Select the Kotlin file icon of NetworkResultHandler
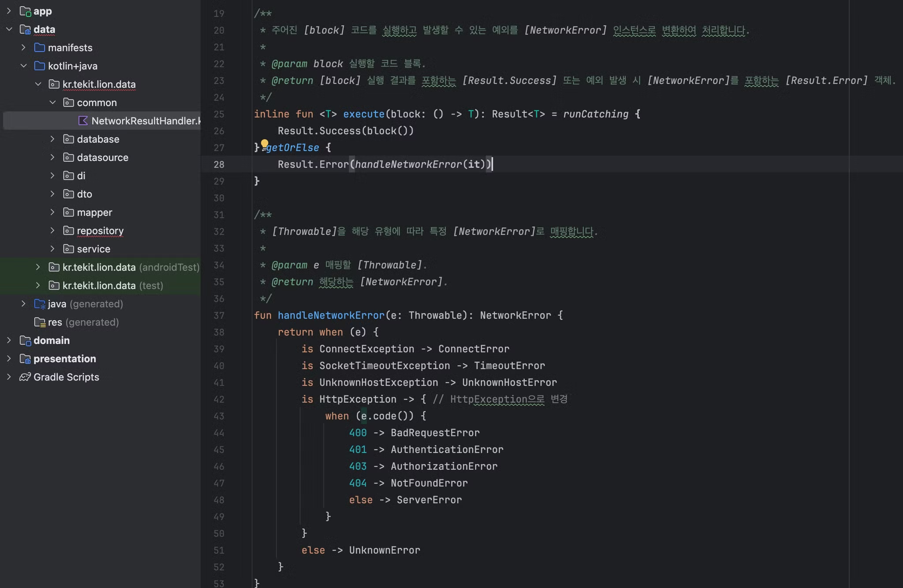The height and width of the screenshot is (588, 903). pos(83,121)
